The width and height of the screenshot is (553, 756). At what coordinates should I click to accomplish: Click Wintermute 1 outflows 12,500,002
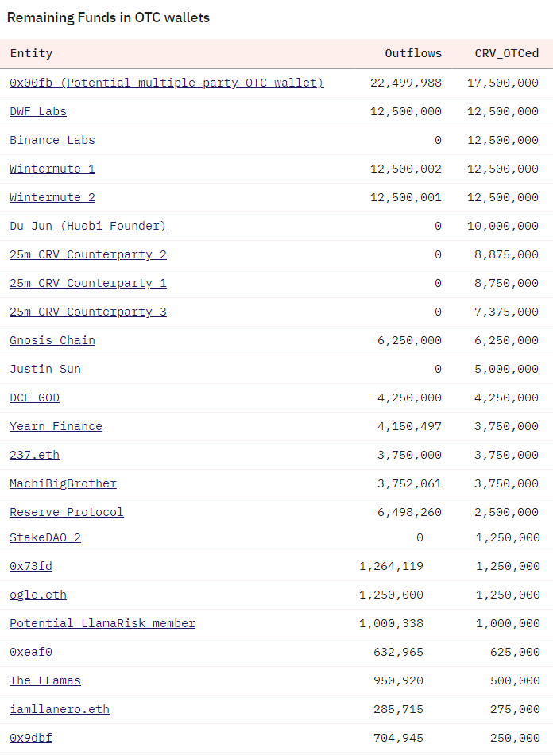406,169
